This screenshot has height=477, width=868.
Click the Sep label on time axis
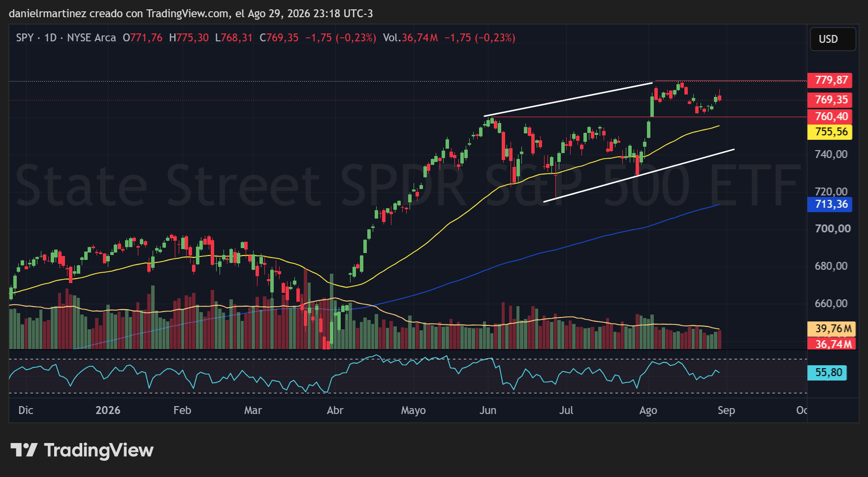[726, 411]
